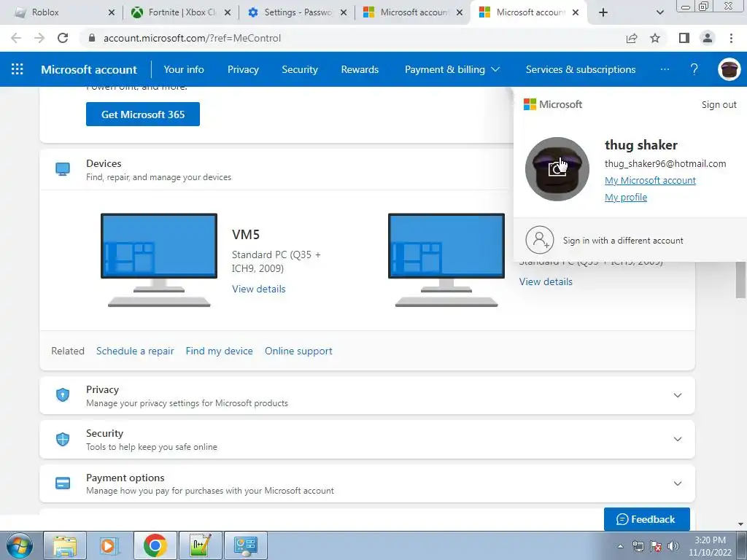This screenshot has width=747, height=560.
Task: Open My profile link
Action: point(625,197)
